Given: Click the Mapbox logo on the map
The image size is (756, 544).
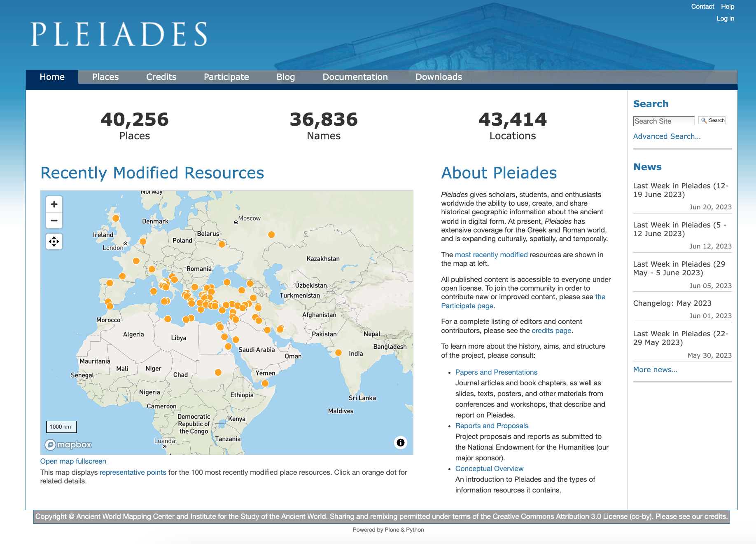Looking at the screenshot, I should (x=68, y=445).
